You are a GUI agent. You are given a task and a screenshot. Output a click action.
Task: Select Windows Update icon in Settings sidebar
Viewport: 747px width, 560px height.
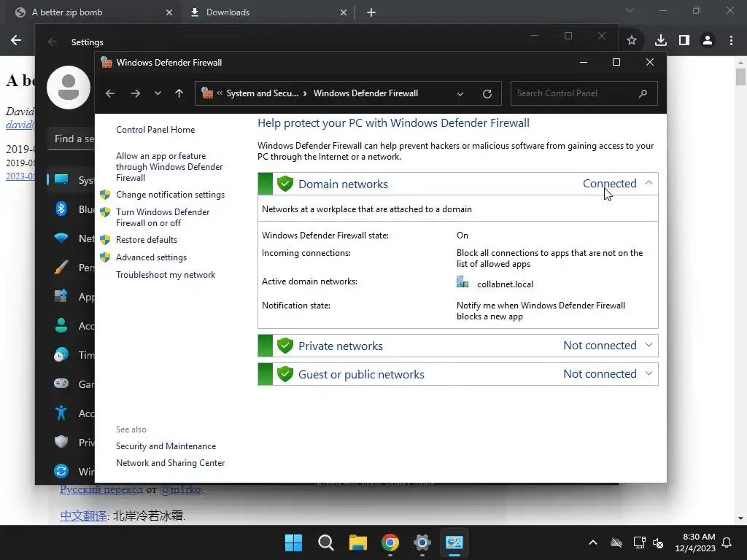point(61,471)
